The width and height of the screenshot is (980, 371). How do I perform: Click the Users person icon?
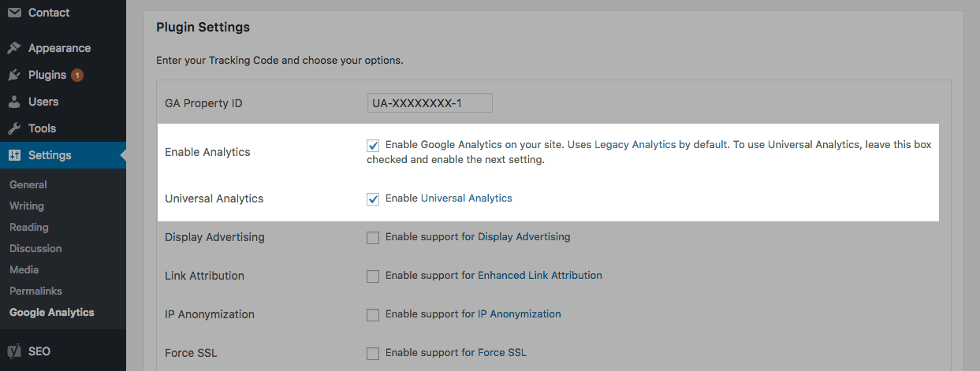pos(14,102)
